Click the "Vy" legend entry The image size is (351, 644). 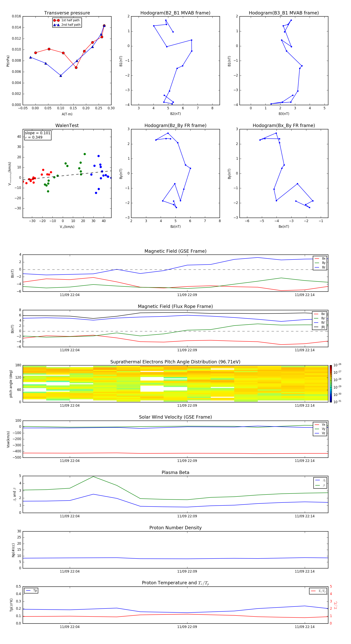320,429
